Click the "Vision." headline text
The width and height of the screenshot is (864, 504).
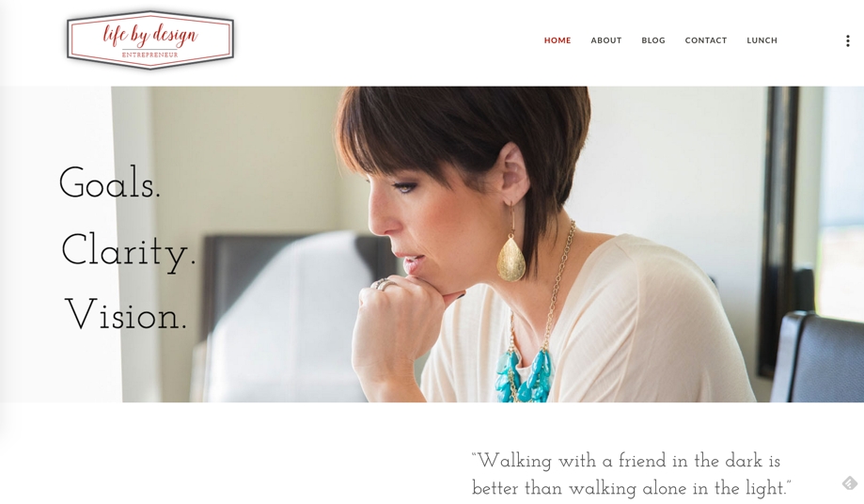126,314
